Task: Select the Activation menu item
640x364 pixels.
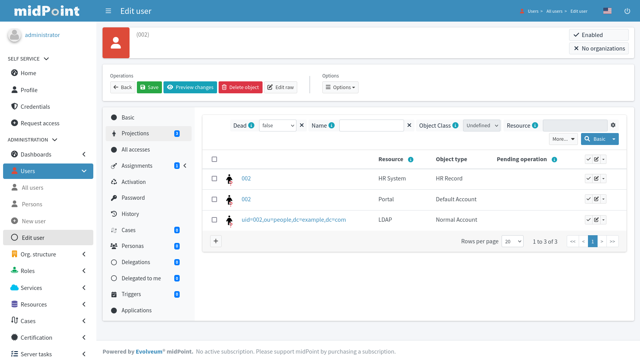Action: coord(133,182)
